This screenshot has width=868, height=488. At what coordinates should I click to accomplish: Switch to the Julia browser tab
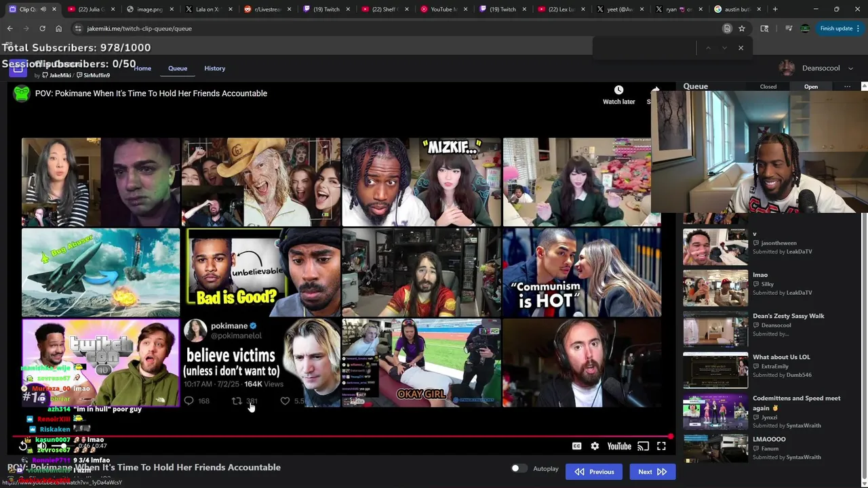click(92, 9)
